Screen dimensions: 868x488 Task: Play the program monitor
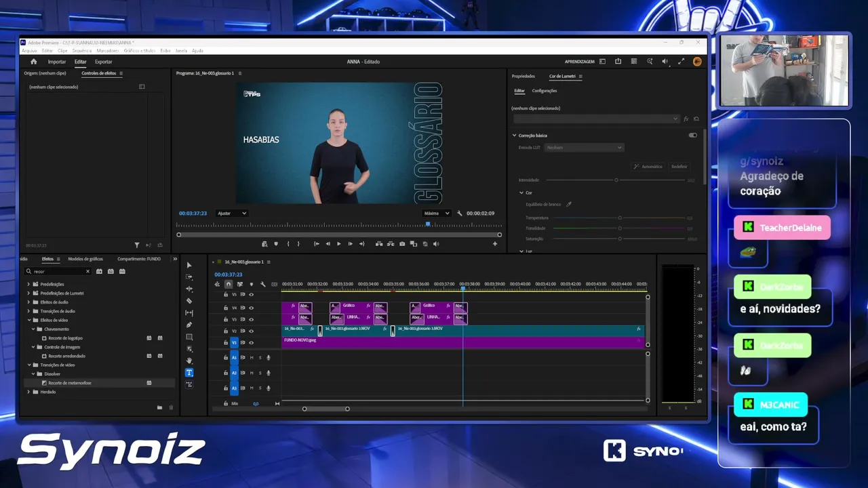click(339, 243)
